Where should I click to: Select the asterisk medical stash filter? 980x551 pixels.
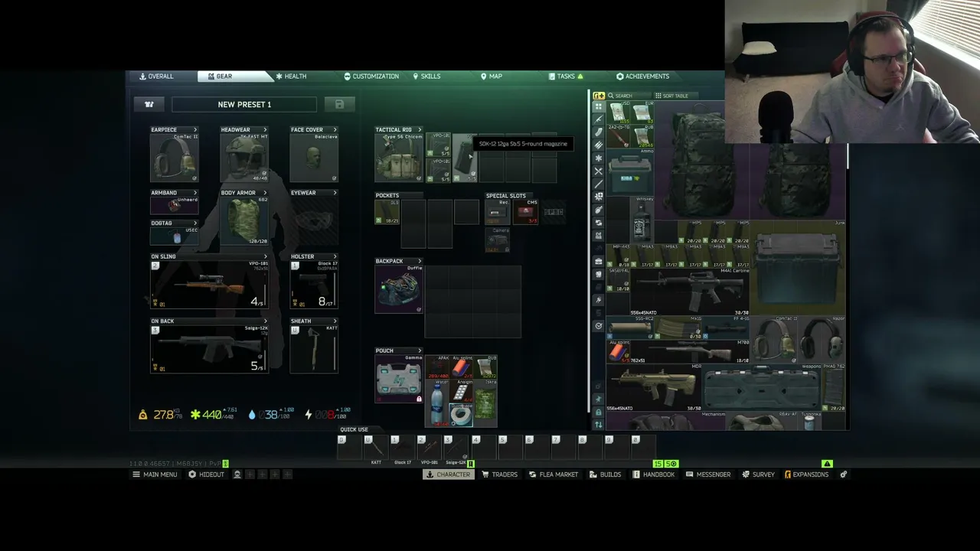[x=599, y=158]
